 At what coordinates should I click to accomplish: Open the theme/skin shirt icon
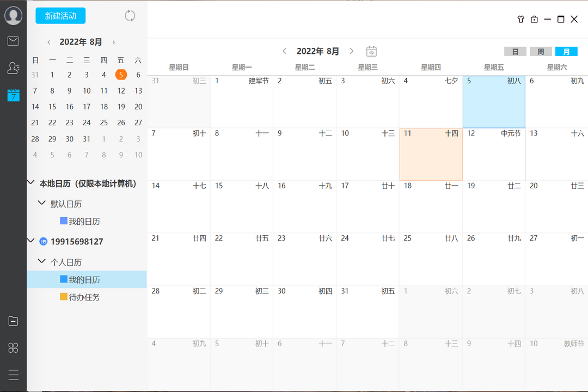click(x=520, y=19)
